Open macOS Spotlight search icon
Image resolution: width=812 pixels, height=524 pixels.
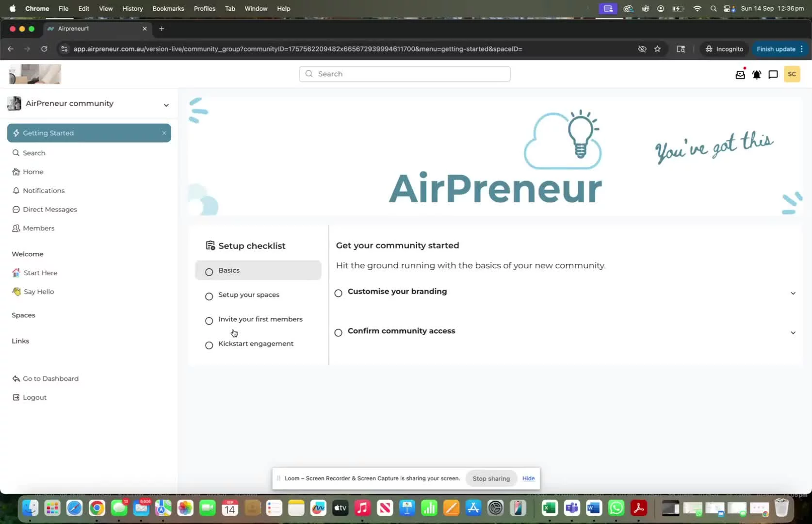[x=714, y=8]
